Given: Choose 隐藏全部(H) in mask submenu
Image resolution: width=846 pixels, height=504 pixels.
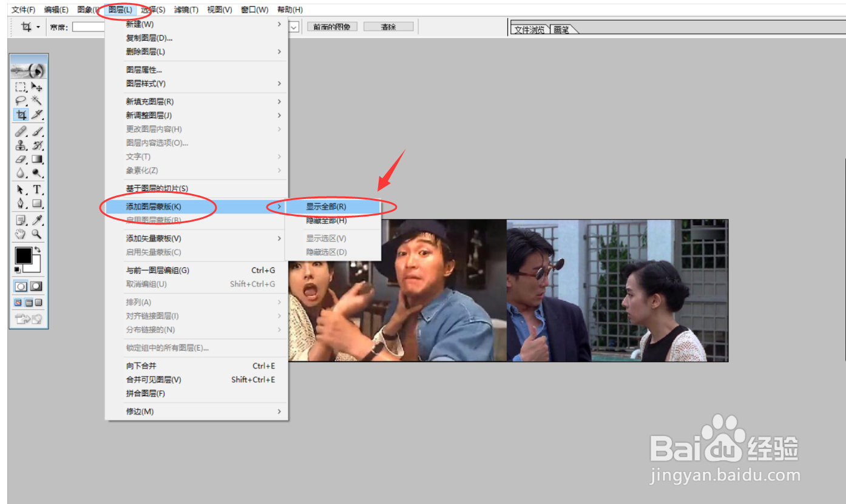Looking at the screenshot, I should 333,221.
